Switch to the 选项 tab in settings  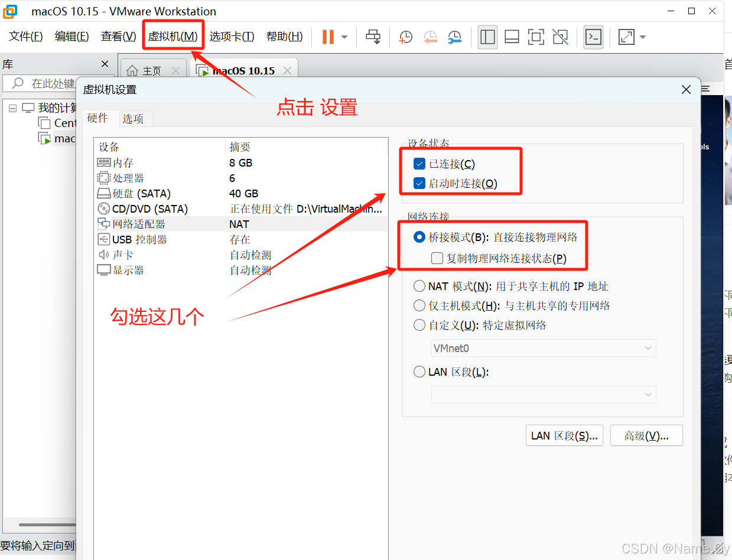[x=134, y=119]
